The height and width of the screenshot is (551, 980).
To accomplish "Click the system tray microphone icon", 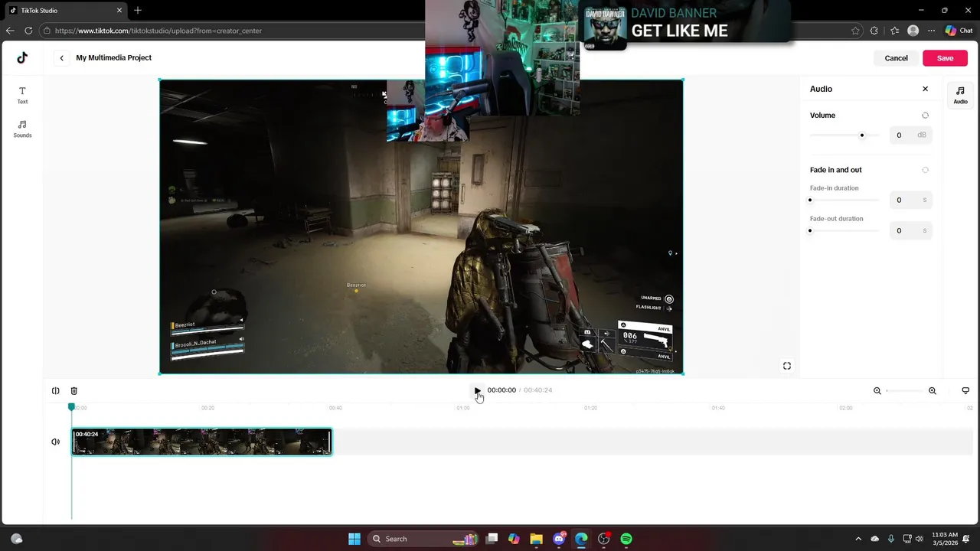I will 890,539.
